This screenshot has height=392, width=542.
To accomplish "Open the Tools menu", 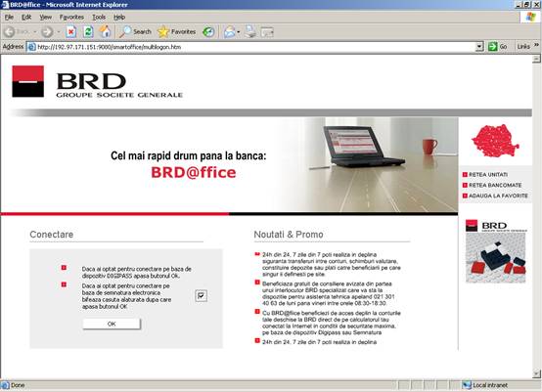I will pyautogui.click(x=99, y=17).
